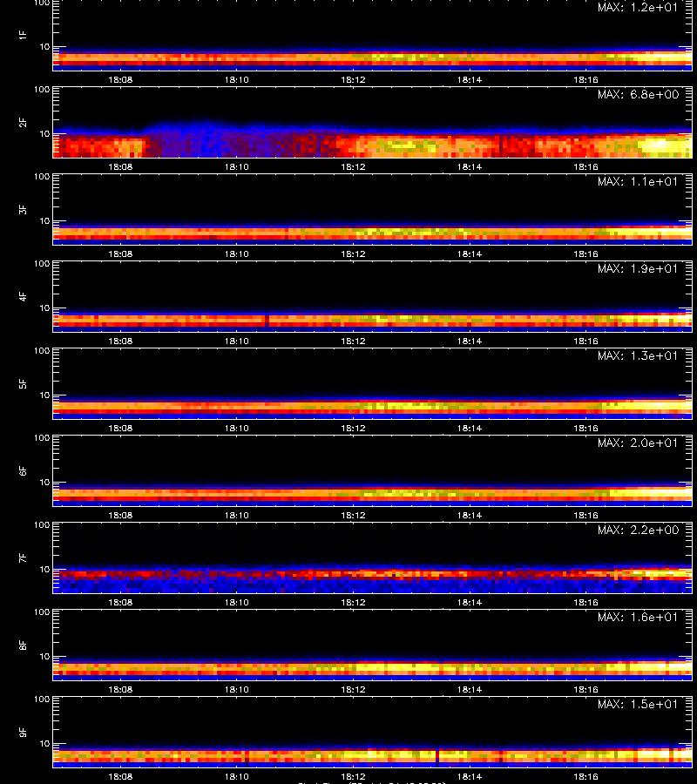The height and width of the screenshot is (784, 697).
Task: Select the 18:12 tick label under panel 7F
Action: [353, 602]
